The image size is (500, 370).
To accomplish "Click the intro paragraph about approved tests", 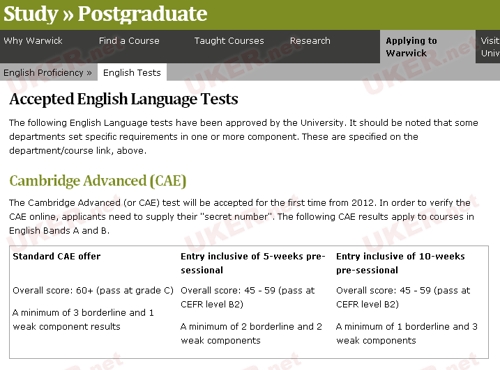I will [x=244, y=137].
